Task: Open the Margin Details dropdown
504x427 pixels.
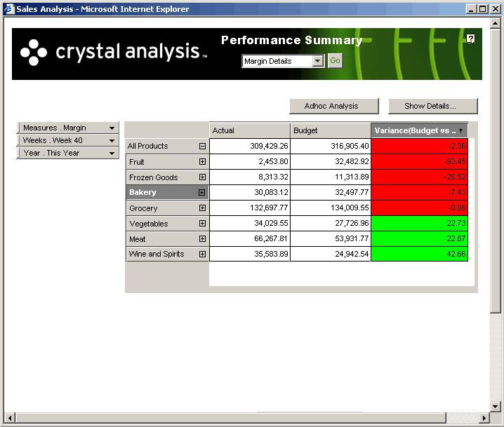Action: pos(317,61)
